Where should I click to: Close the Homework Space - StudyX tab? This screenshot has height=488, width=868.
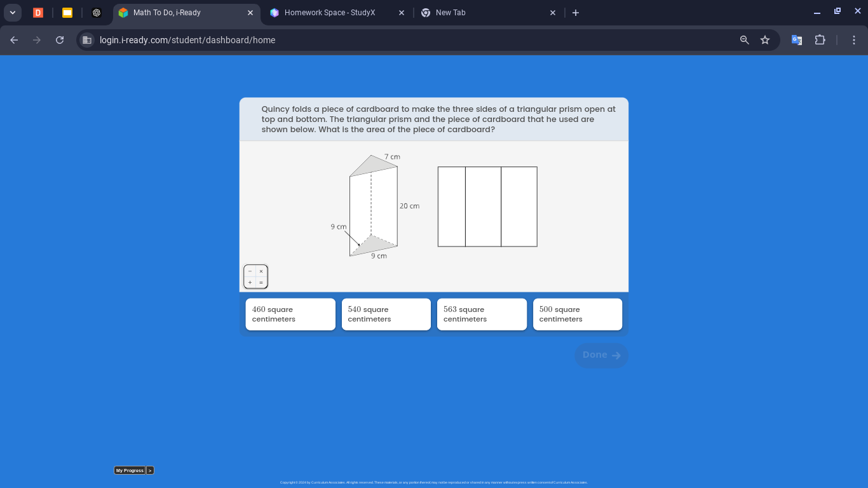click(401, 13)
